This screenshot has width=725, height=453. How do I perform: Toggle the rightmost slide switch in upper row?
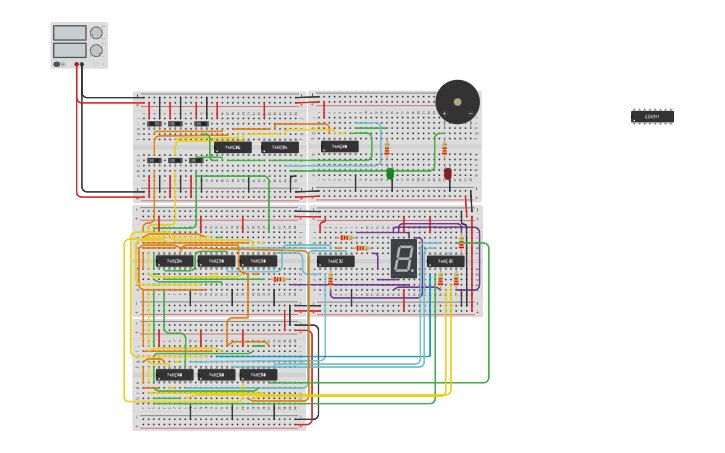click(x=201, y=124)
